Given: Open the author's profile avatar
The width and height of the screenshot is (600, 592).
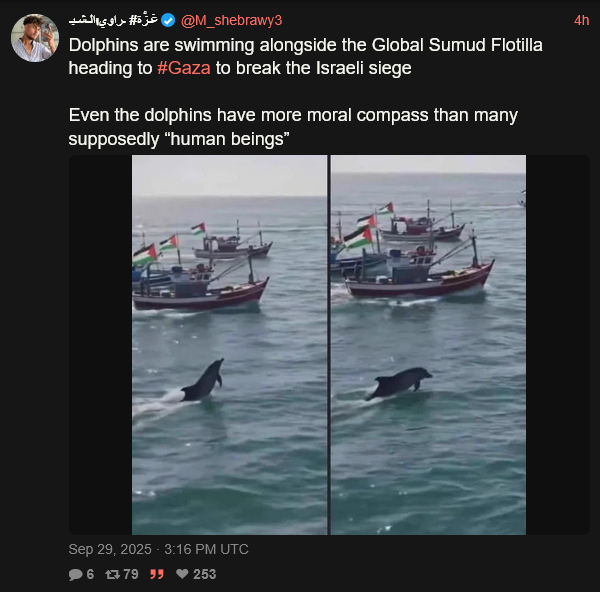Looking at the screenshot, I should tap(35, 38).
